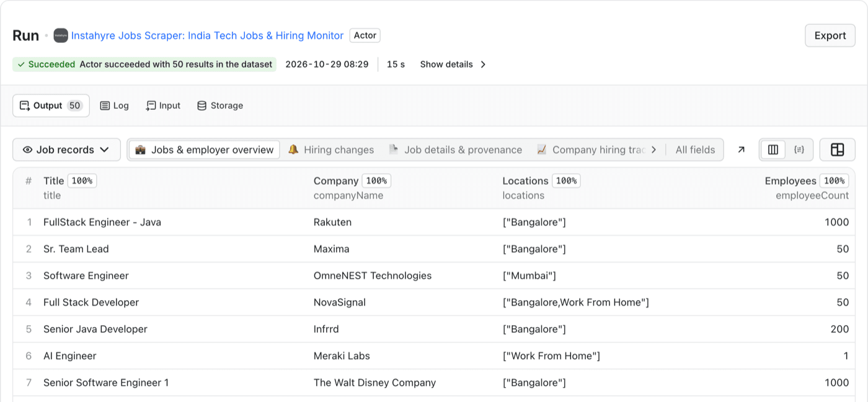
Task: Select the Software Engineer title cell
Action: 86,275
